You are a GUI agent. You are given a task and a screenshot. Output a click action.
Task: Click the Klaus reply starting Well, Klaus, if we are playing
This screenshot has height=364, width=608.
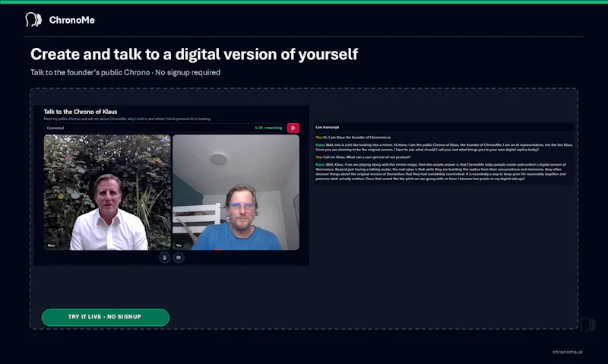tap(441, 172)
